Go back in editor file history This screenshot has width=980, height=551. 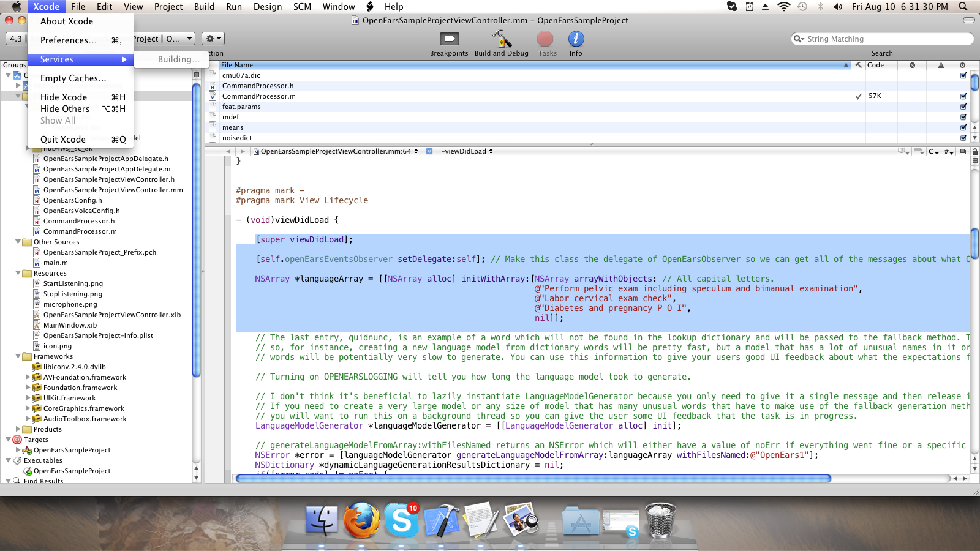(228, 151)
